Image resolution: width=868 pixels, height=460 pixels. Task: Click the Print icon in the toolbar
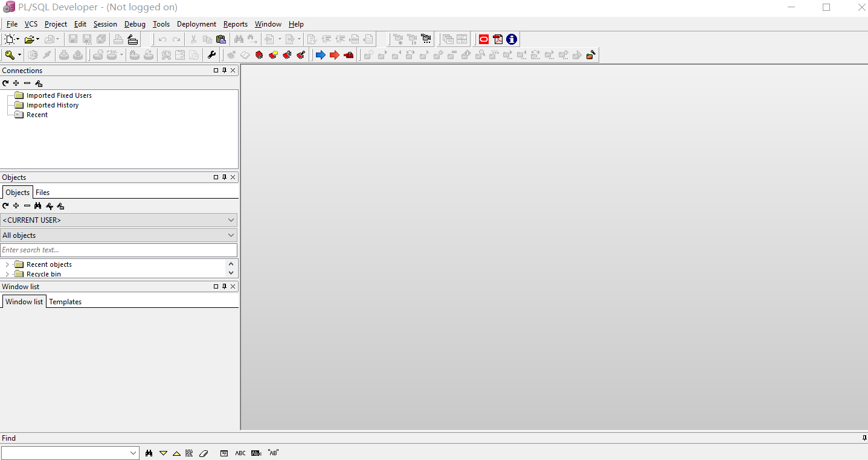118,39
